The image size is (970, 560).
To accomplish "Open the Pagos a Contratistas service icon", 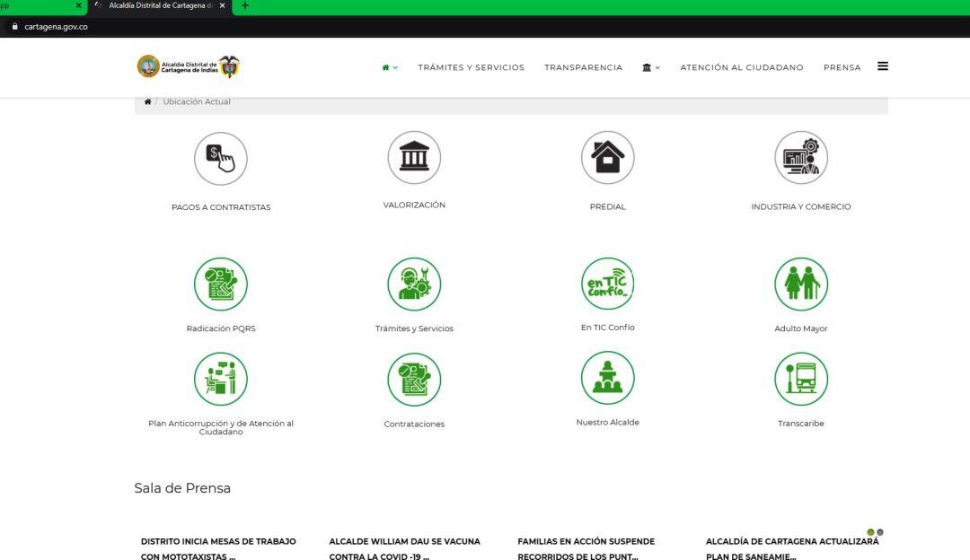I will tap(221, 158).
